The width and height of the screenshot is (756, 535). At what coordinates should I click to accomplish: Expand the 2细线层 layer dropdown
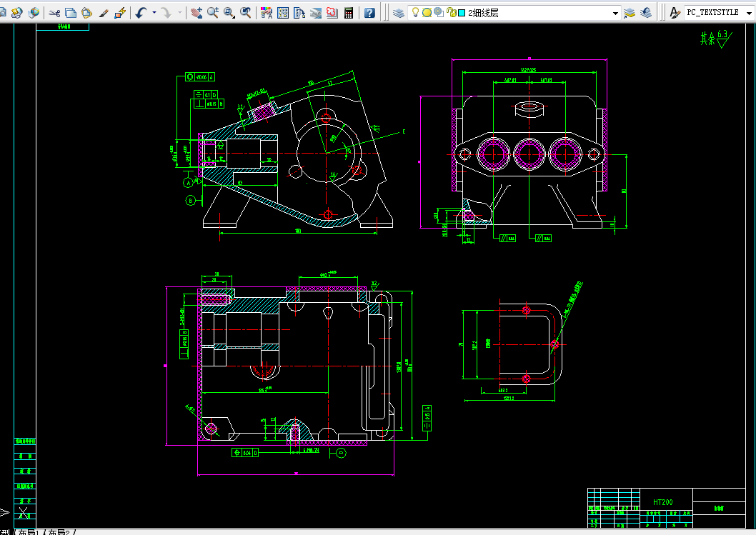615,13
